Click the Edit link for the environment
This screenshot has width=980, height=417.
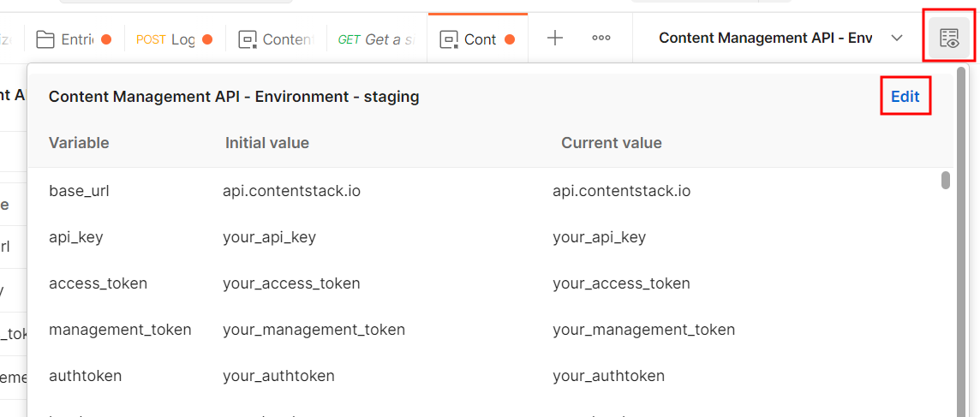[905, 96]
